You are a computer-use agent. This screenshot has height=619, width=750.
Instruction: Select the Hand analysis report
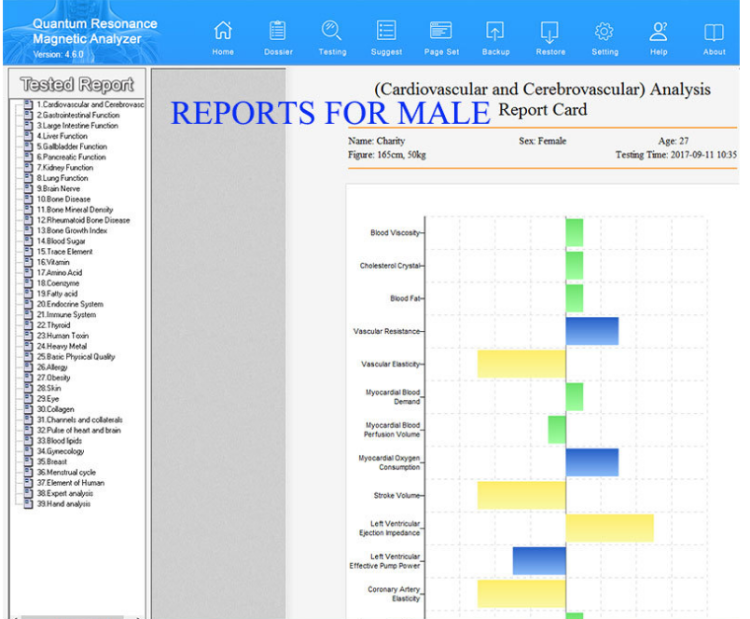point(63,503)
